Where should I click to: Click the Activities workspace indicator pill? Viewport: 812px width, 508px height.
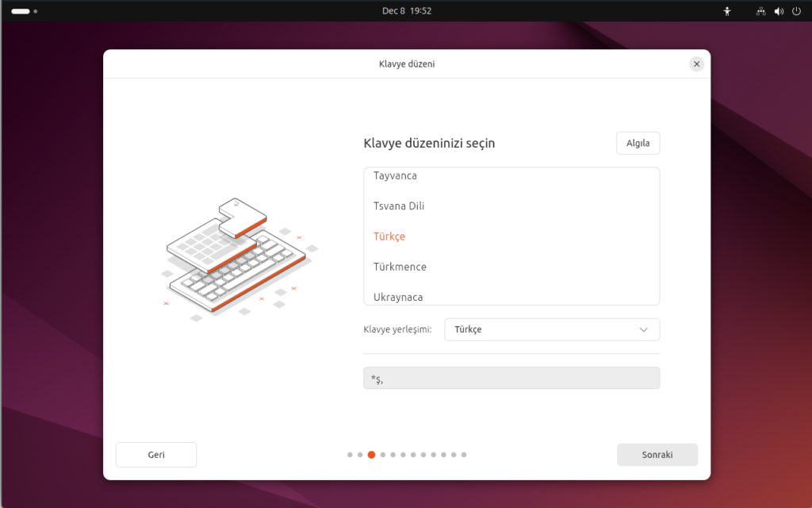[x=21, y=11]
